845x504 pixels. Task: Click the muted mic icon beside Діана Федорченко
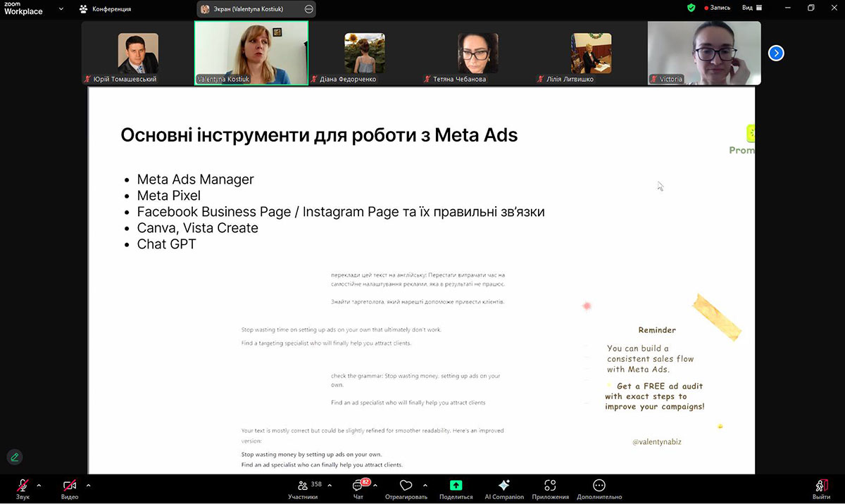coord(315,80)
